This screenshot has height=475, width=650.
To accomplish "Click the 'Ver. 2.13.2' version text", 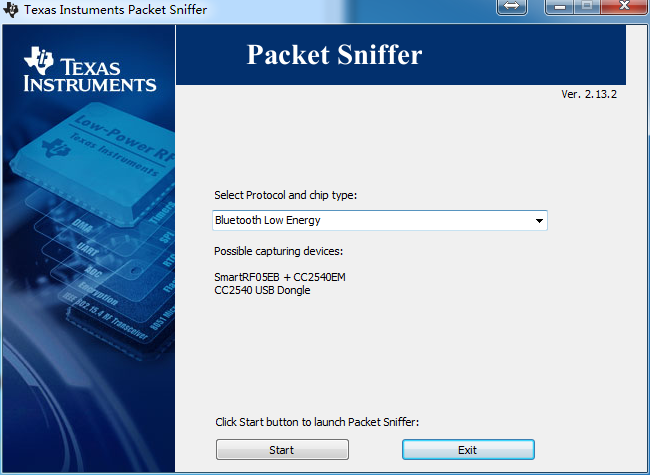I will 589,94.
